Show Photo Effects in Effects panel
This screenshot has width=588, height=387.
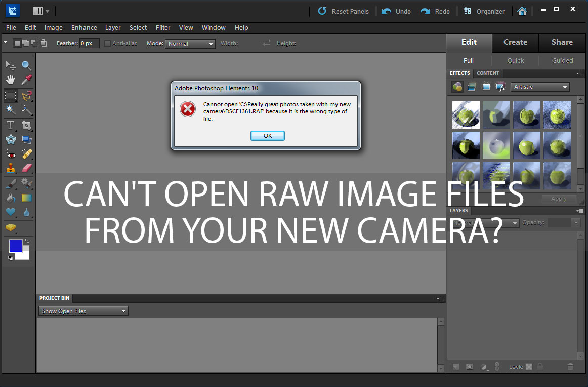coord(486,87)
